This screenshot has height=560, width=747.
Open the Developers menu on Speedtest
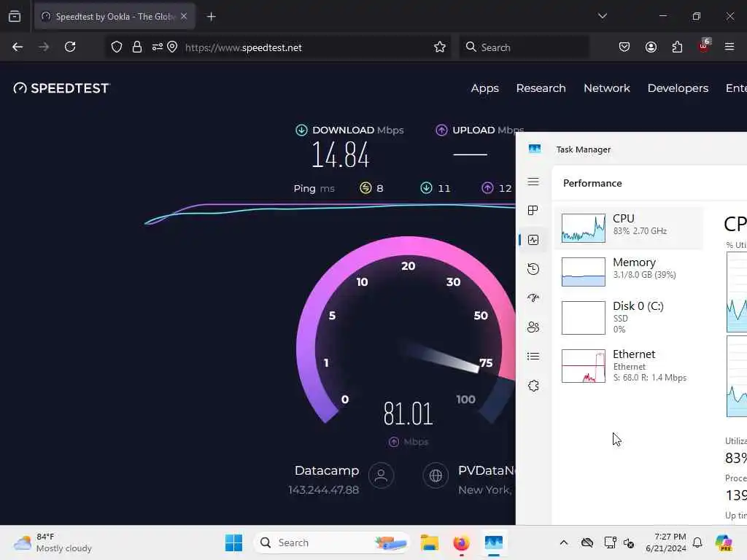678,88
